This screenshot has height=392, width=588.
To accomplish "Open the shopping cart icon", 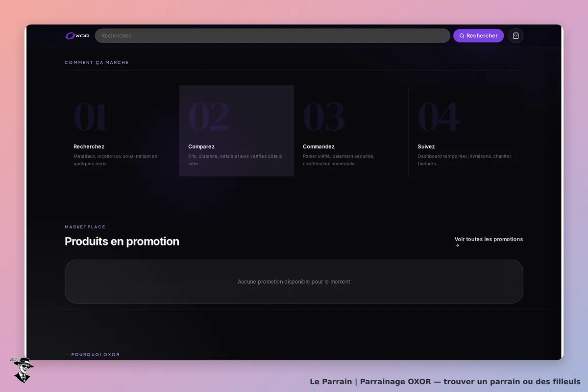I will pos(515,36).
